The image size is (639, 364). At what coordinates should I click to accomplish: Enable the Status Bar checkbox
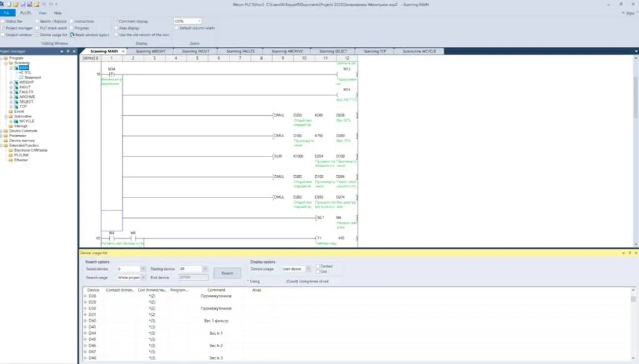coord(3,21)
